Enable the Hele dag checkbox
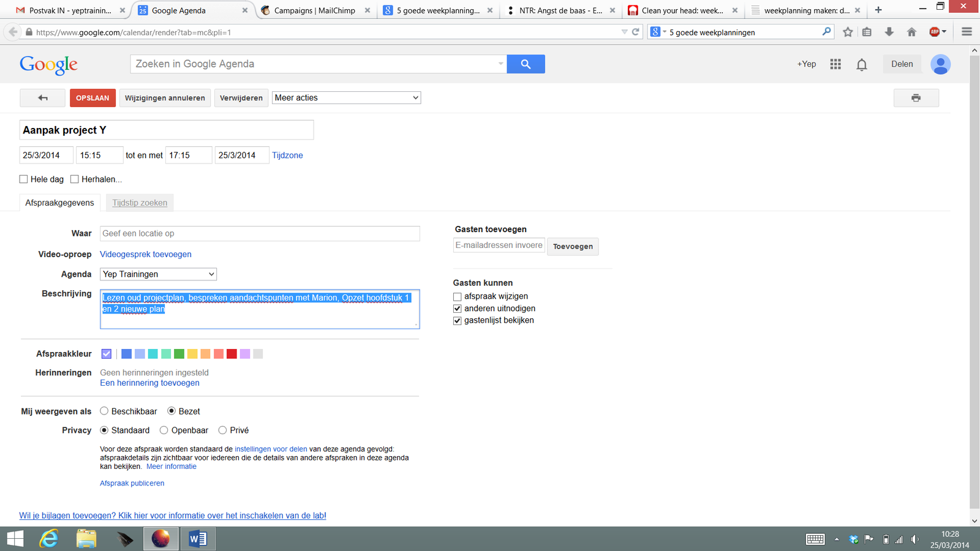The height and width of the screenshot is (551, 980). pyautogui.click(x=24, y=179)
